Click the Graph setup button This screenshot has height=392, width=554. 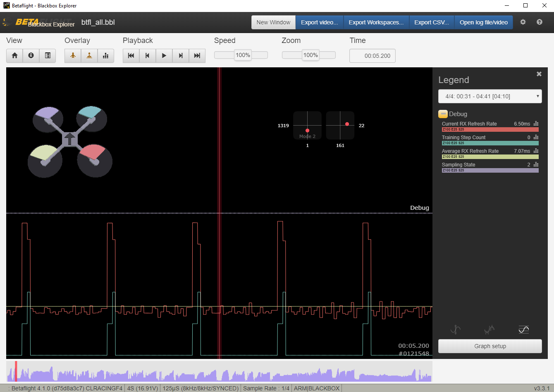(490, 346)
